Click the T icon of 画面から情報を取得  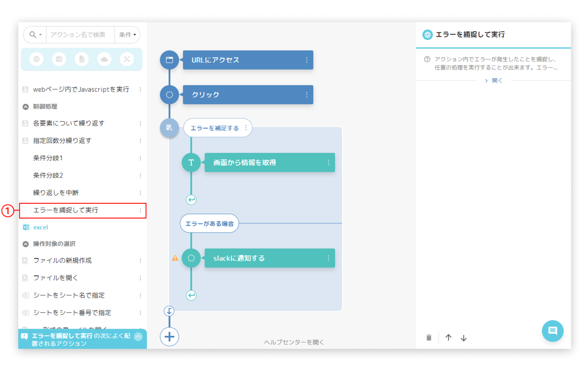click(191, 162)
